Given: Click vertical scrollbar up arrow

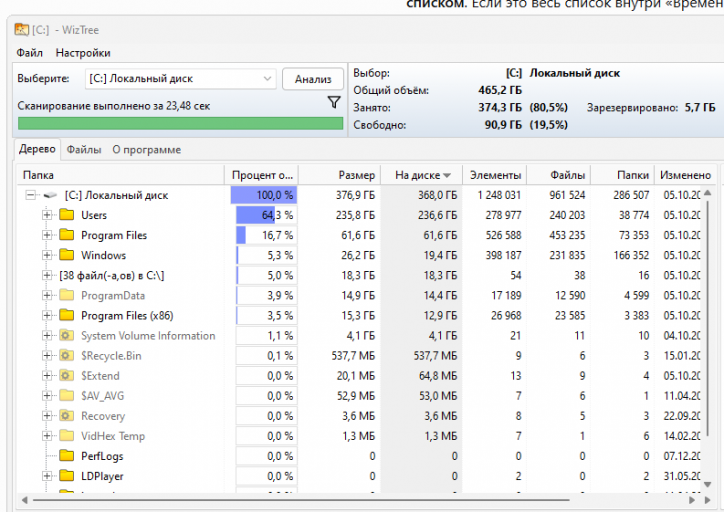Looking at the screenshot, I should 707,193.
